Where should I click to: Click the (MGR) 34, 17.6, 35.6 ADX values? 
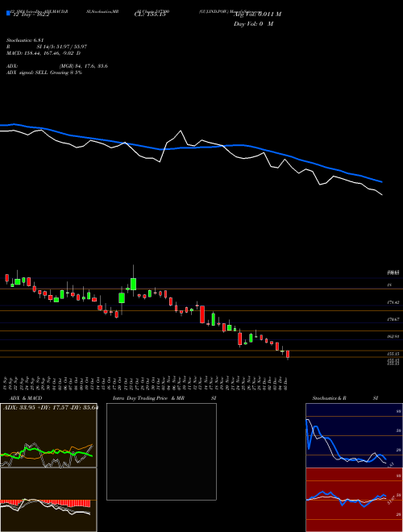coord(84,66)
